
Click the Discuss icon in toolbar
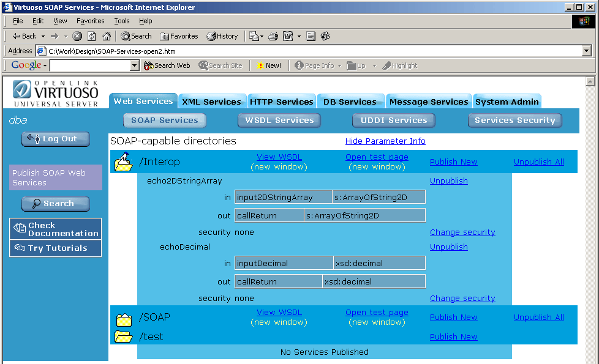point(311,36)
